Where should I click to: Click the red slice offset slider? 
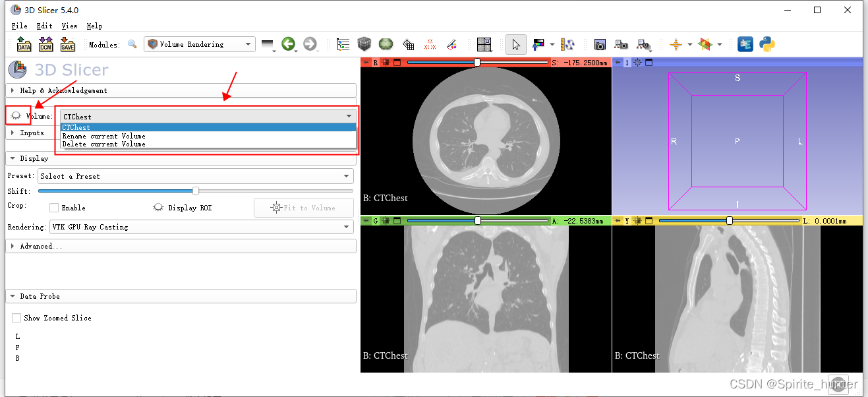(477, 63)
